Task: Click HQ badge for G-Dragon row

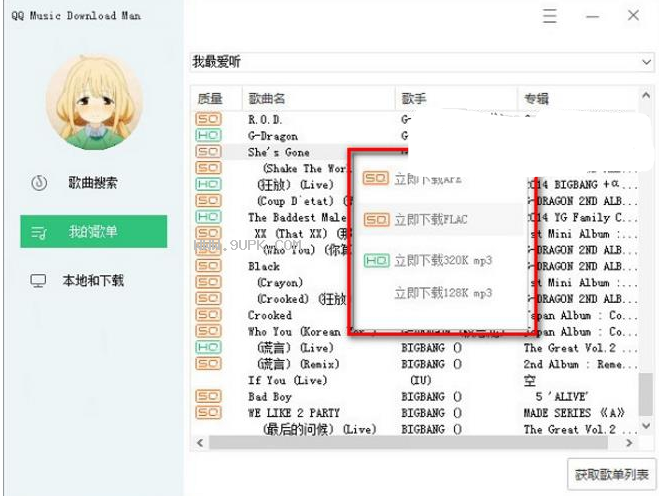Action: [x=208, y=135]
